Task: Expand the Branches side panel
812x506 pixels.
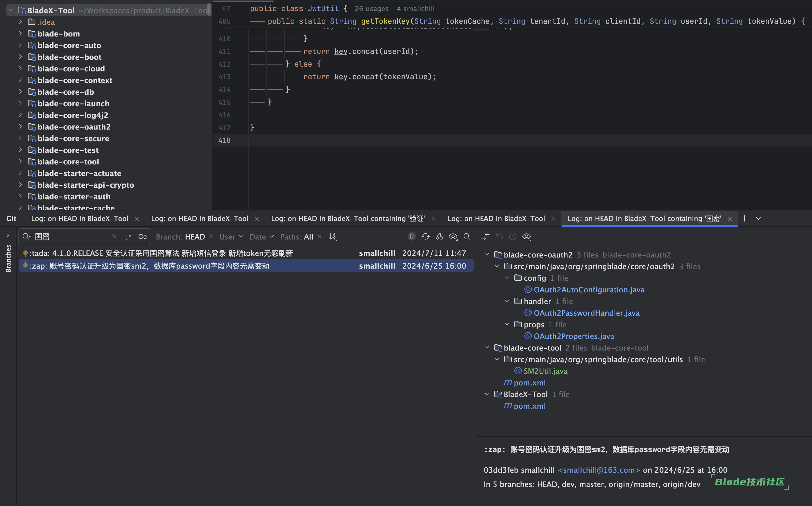Action: coord(8,235)
